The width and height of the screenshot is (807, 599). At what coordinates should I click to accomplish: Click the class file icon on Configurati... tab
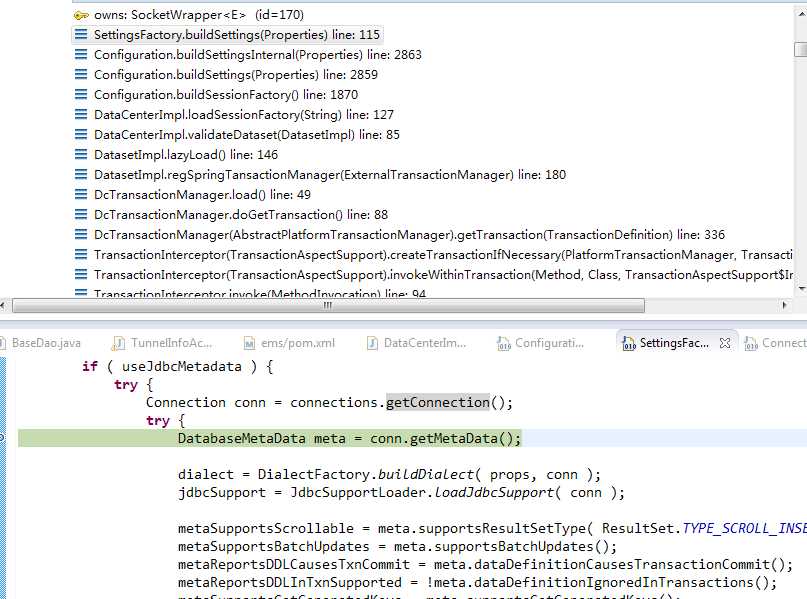[503, 343]
